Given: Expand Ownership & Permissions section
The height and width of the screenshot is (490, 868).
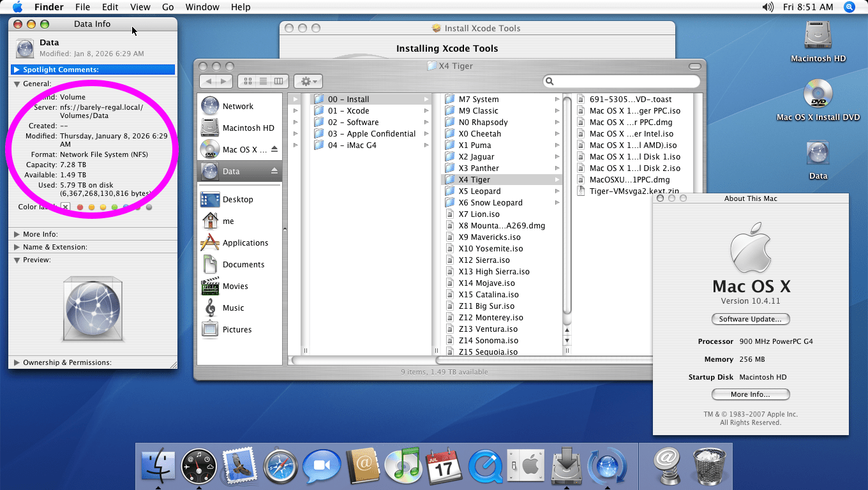Looking at the screenshot, I should [17, 362].
